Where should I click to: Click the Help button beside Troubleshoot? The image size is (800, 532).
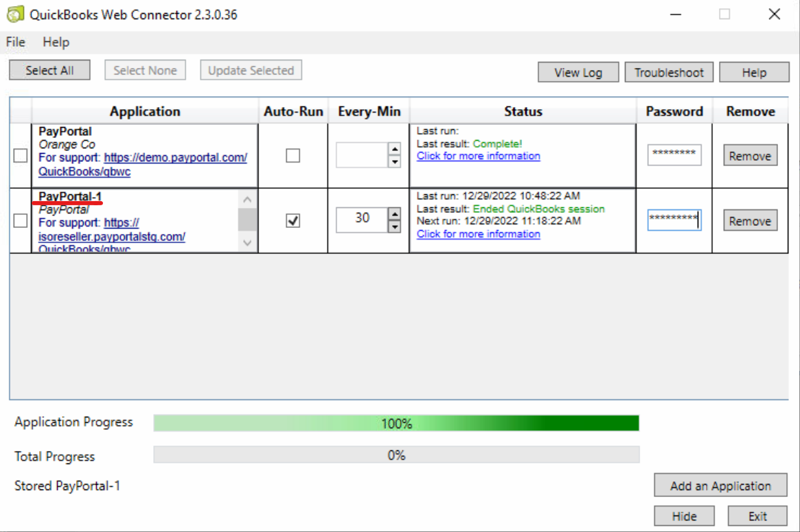[754, 73]
